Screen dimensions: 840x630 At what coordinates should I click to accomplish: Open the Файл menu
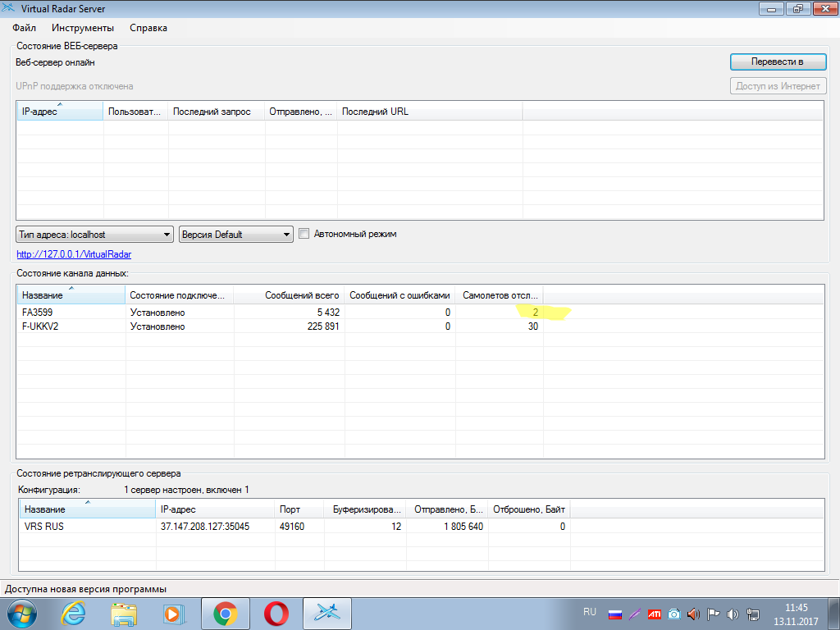coord(24,28)
